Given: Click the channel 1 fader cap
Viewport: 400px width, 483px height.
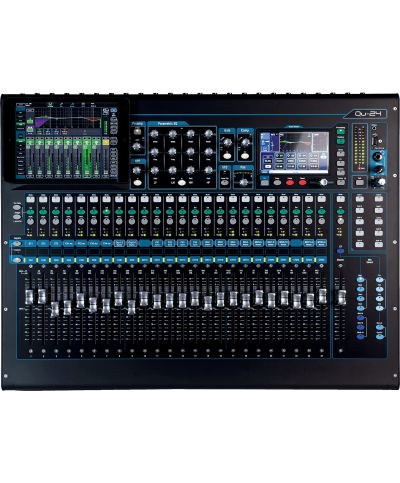Looking at the screenshot, I should (x=29, y=296).
